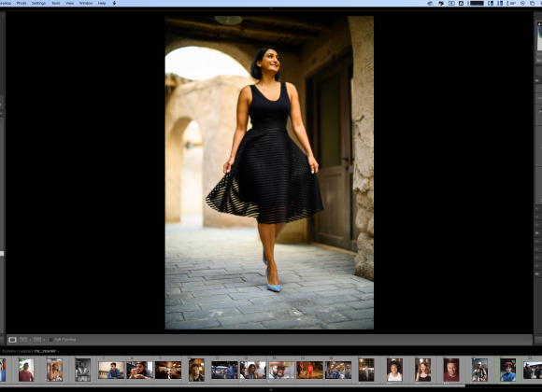Select thumbnail of red-bearded man
This screenshot has height=392, width=542.
pyautogui.click(x=451, y=370)
